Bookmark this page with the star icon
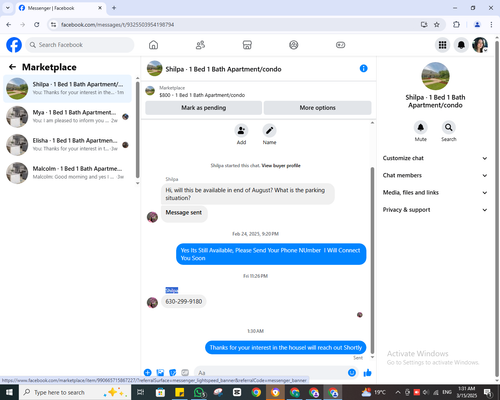Image resolution: width=500 pixels, height=400 pixels. pos(437,25)
